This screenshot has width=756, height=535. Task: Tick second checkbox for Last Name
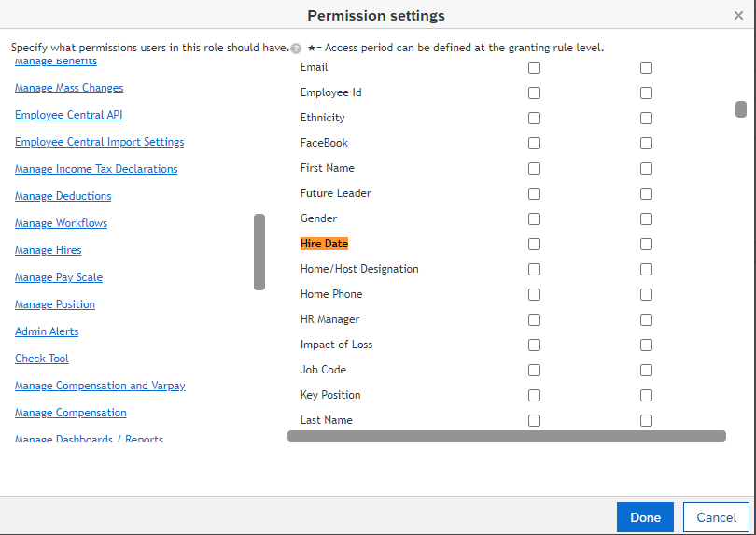point(646,421)
